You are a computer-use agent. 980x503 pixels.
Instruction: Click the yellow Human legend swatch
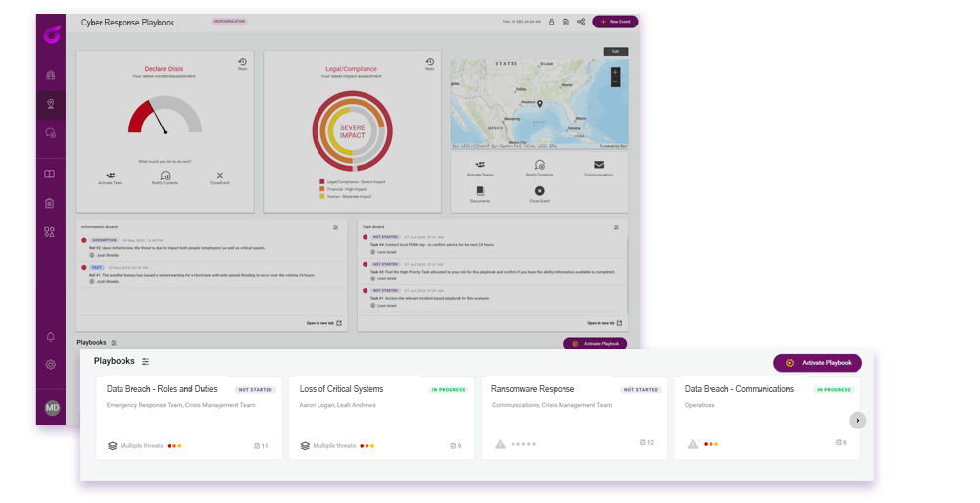coord(321,196)
